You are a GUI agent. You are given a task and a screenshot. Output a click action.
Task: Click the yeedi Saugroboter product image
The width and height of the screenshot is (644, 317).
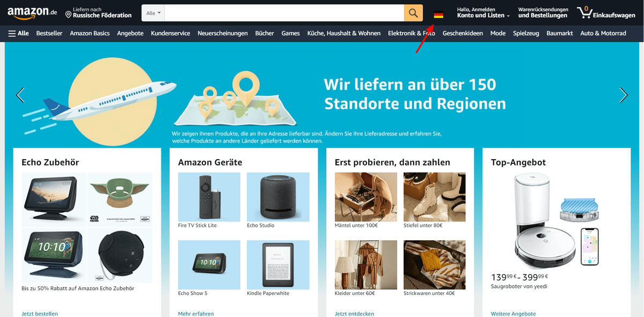555,221
